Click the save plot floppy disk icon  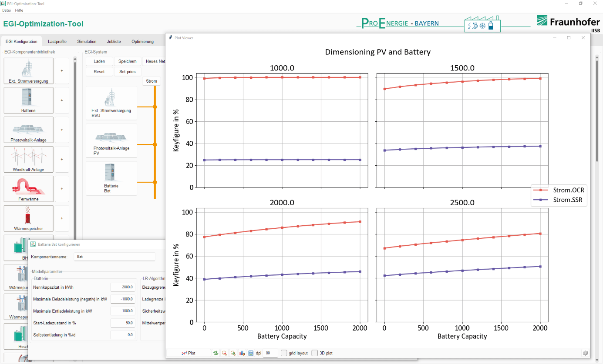click(251, 353)
